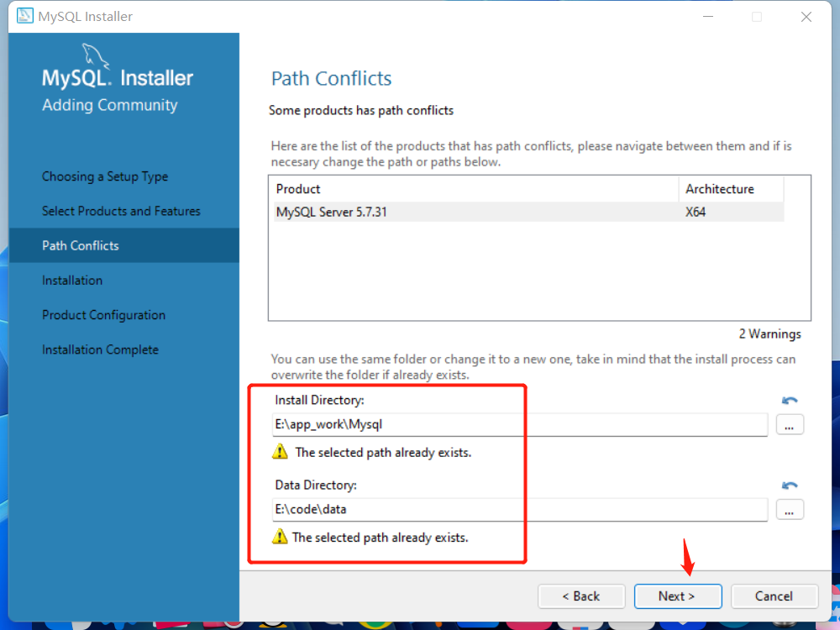The width and height of the screenshot is (840, 630).
Task: Open the Installation Complete step
Action: click(x=100, y=349)
